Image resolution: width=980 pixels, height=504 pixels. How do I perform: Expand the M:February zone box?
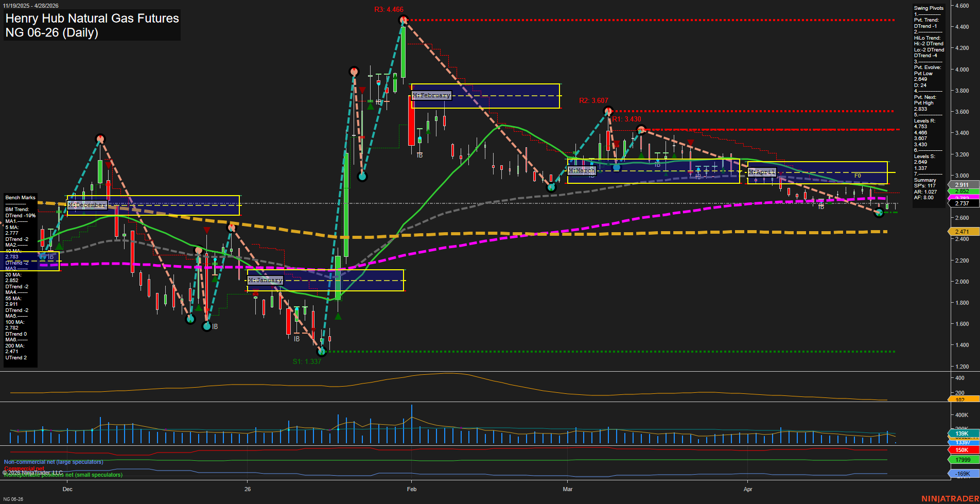click(431, 95)
